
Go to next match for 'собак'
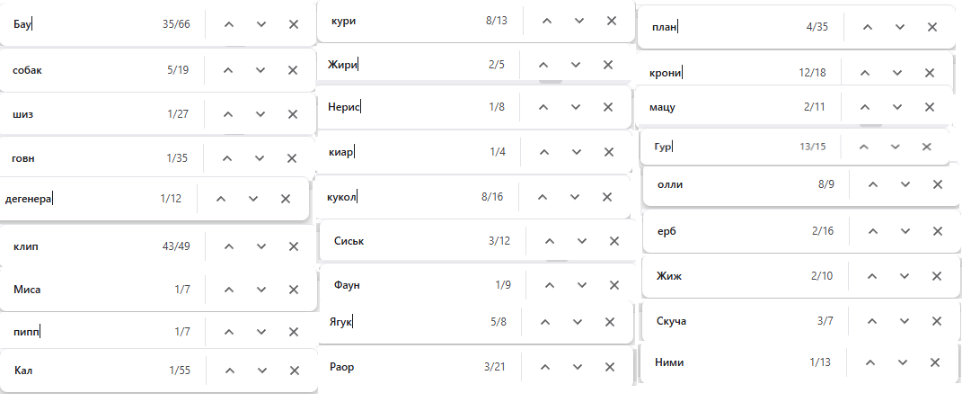coord(260,69)
